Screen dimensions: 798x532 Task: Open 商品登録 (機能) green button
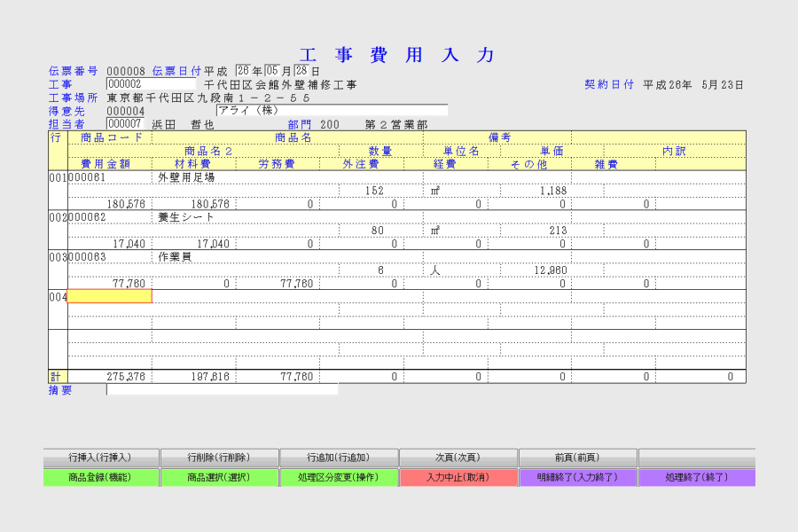tap(101, 477)
